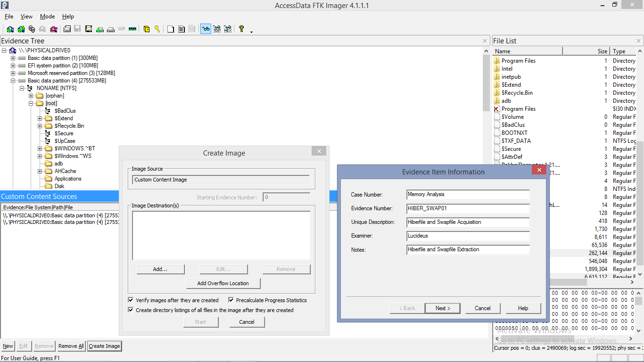644x362 pixels.
Task: Switch to HEX view mode icon
Action: 228,29
